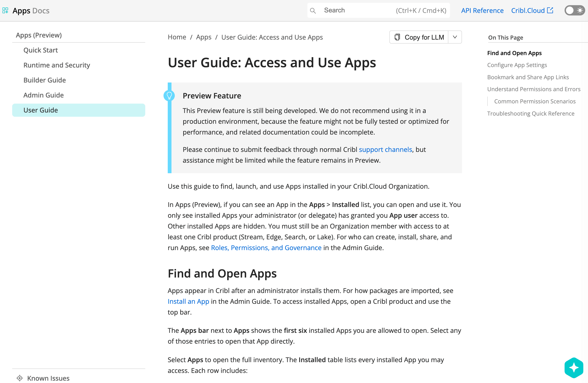588x383 pixels.
Task: Open the Builder Guide page
Action: coord(45,80)
